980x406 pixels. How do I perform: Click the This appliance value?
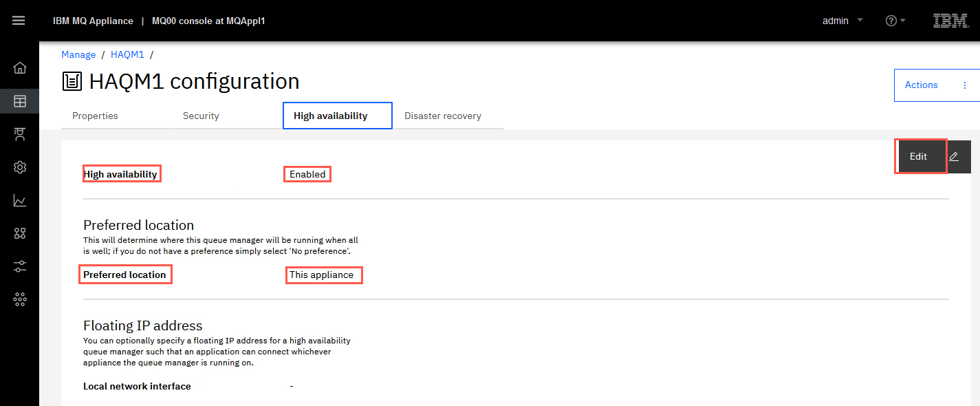pos(321,275)
